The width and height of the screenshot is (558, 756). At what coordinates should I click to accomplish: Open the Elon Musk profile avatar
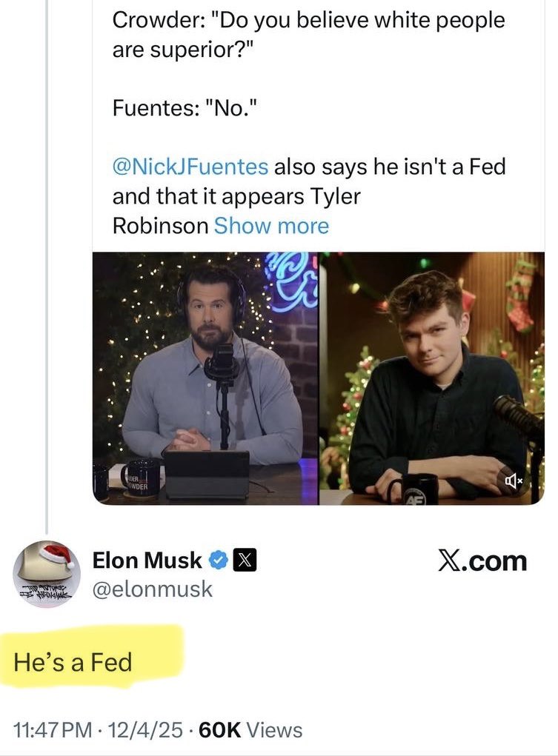click(46, 573)
